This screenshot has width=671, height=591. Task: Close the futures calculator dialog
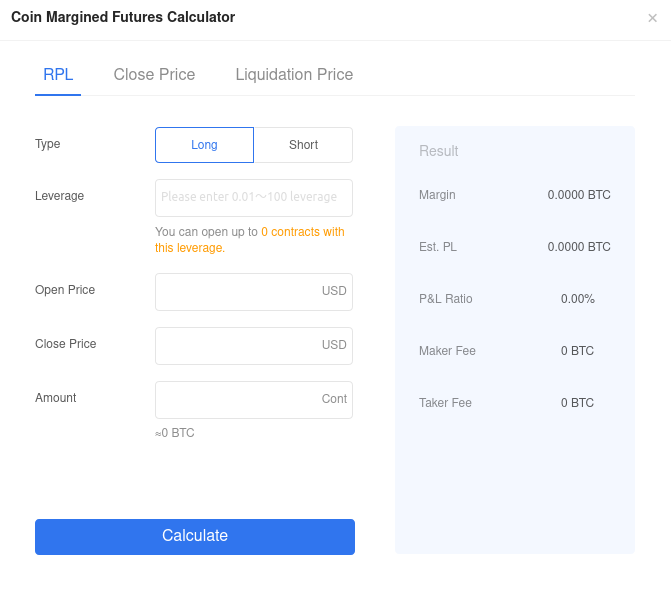pyautogui.click(x=652, y=18)
